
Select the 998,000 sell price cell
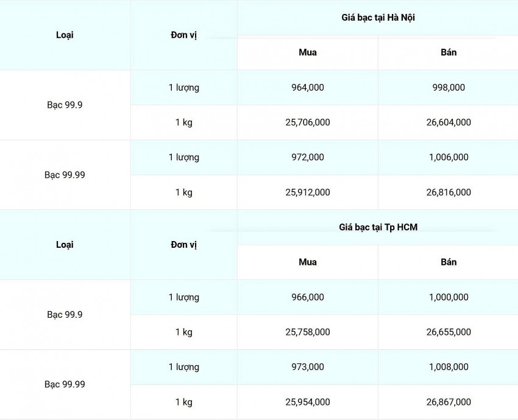449,88
